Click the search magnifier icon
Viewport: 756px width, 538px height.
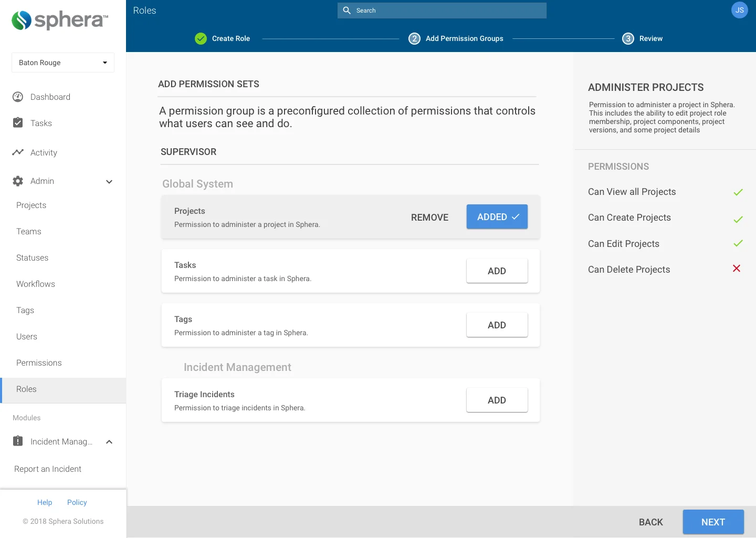[347, 11]
